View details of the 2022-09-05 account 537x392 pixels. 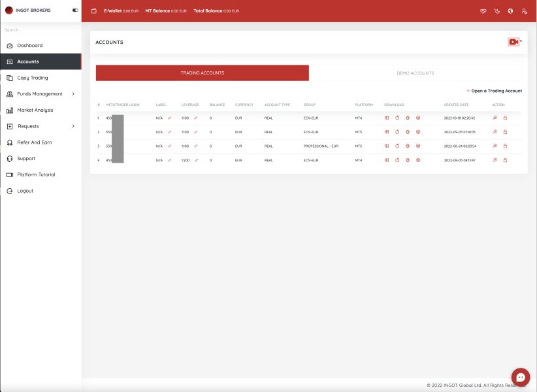(x=495, y=132)
